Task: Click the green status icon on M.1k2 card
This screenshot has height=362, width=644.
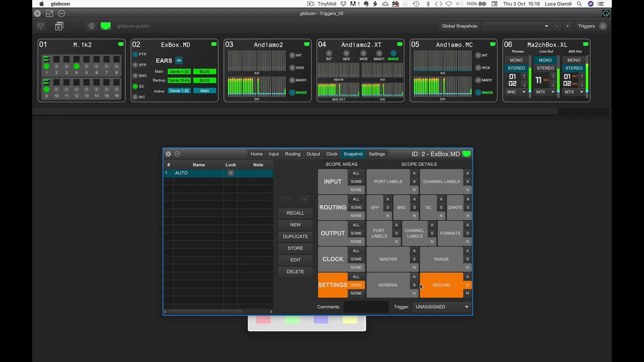Action: click(x=121, y=44)
